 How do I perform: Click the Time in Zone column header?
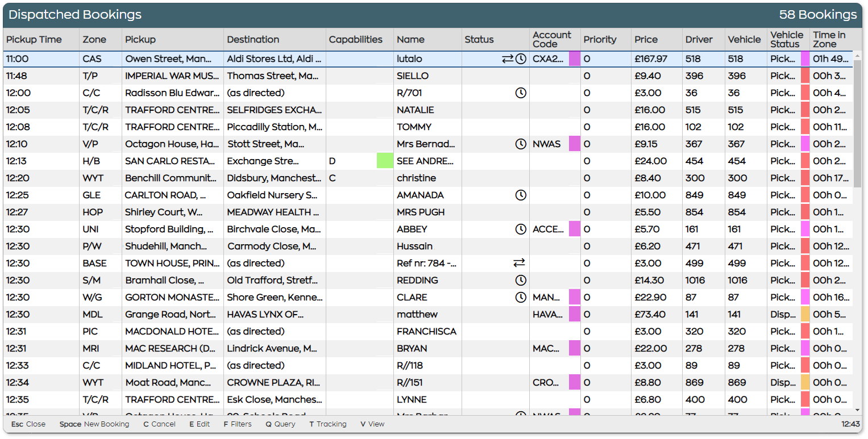point(831,40)
